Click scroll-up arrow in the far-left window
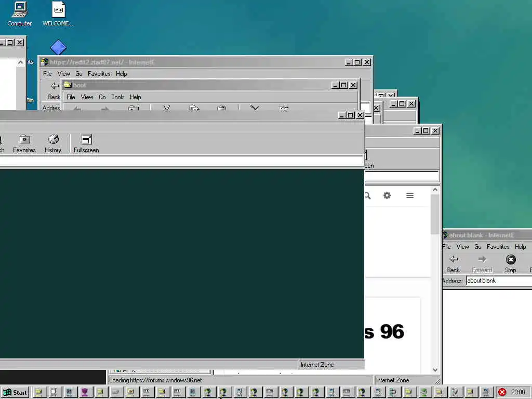 20,62
